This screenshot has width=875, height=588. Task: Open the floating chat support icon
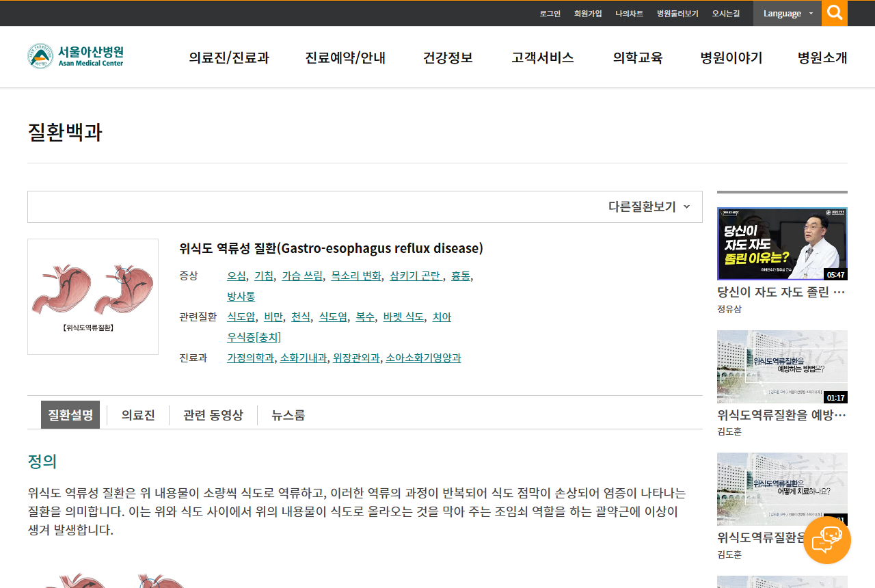(827, 540)
